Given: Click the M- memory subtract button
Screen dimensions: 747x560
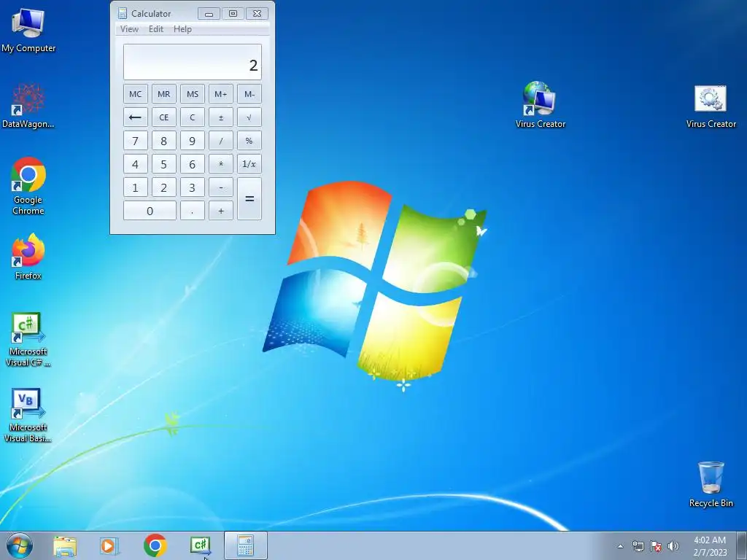Looking at the screenshot, I should [x=249, y=94].
